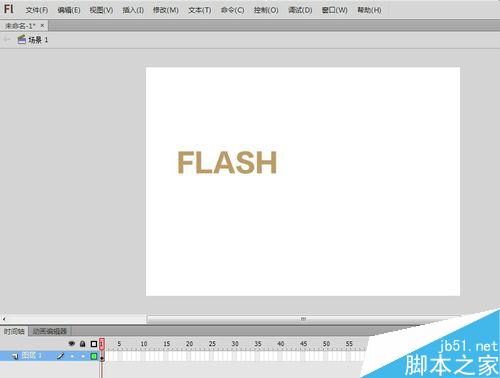Toggle outline square icon for all layers
500x378 pixels.
pyautogui.click(x=94, y=344)
